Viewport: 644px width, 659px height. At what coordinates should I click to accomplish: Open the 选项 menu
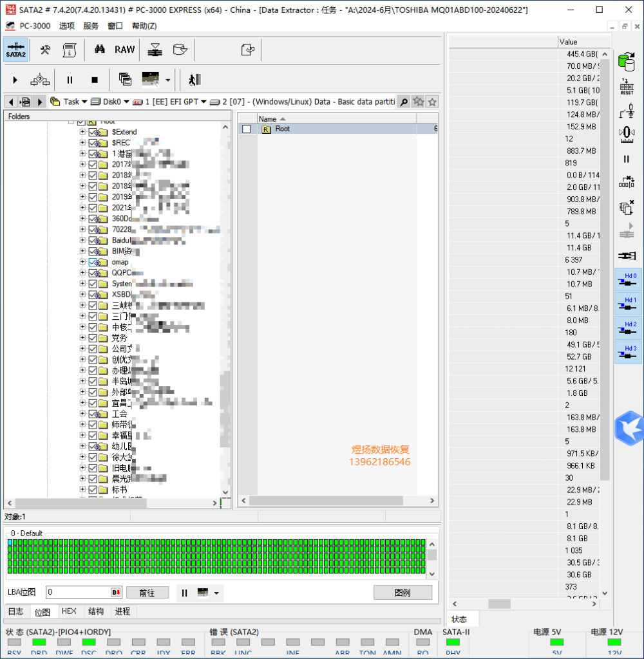[67, 26]
